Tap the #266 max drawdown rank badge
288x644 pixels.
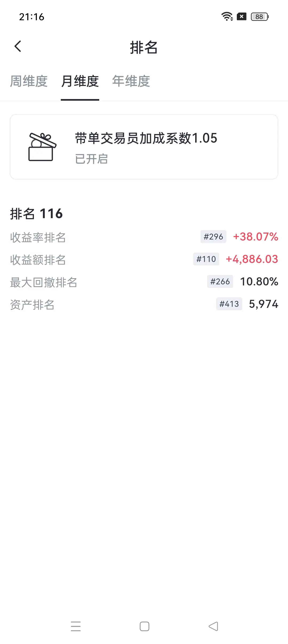(x=220, y=281)
